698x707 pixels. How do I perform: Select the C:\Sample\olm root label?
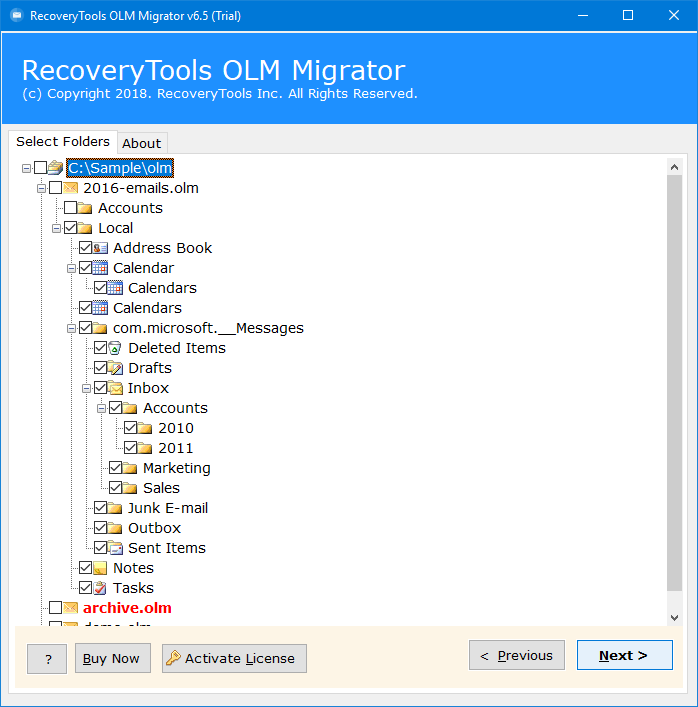(x=120, y=168)
